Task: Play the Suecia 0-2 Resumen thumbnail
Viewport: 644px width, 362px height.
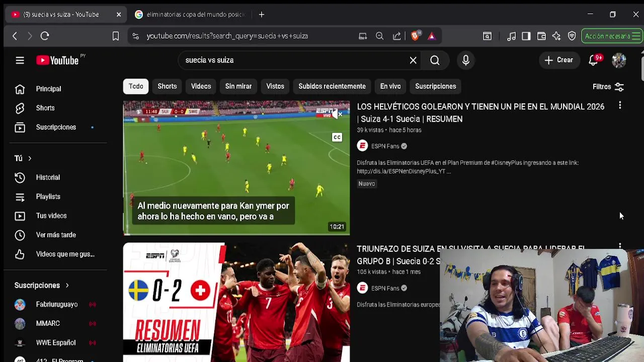Action: click(236, 302)
